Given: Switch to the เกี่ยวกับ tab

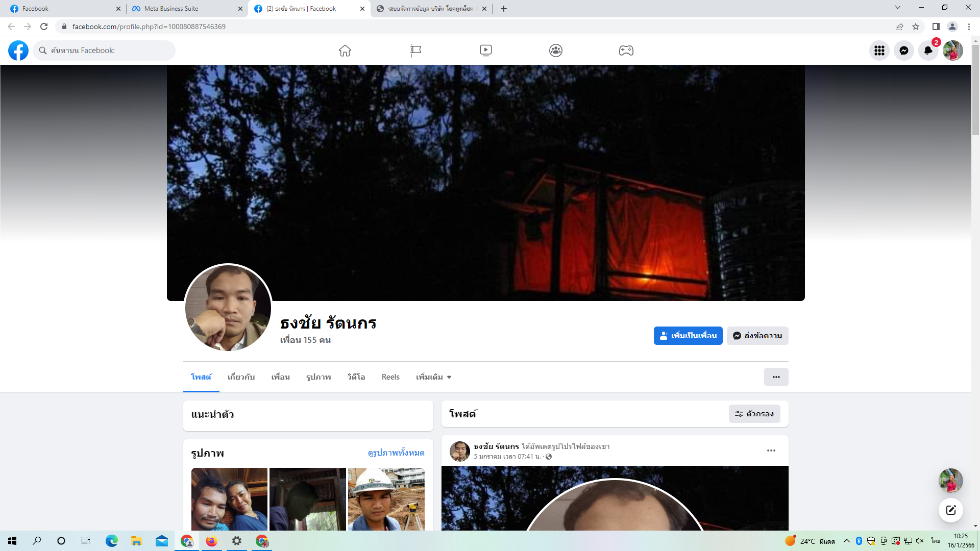Looking at the screenshot, I should tap(241, 377).
